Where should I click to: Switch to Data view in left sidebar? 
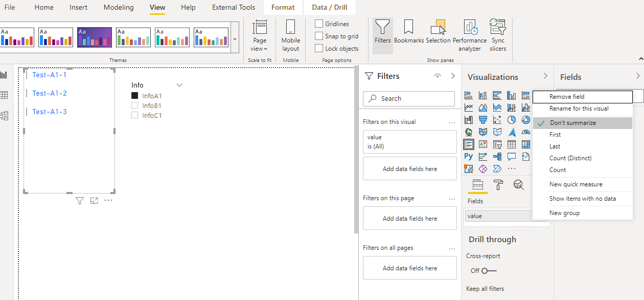pos(4,95)
